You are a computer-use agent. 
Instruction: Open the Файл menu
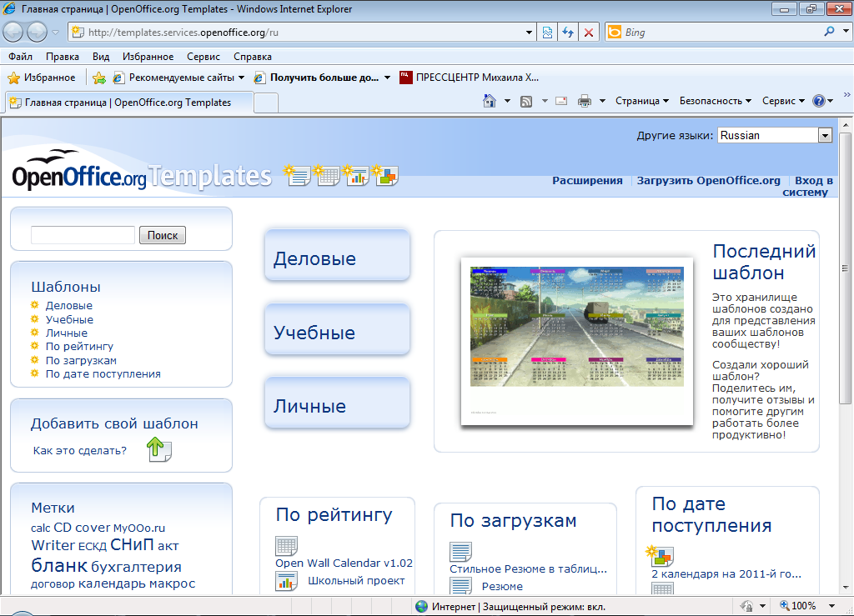click(x=20, y=57)
